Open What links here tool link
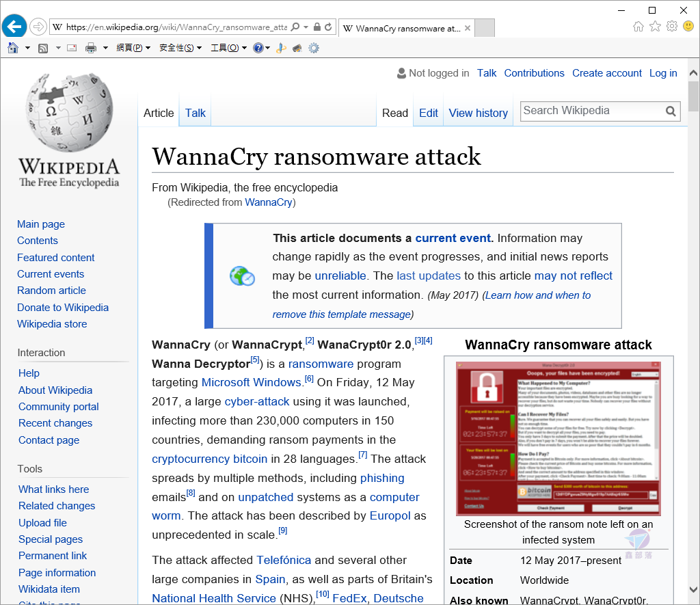Viewport: 700px width, 605px height. point(53,489)
